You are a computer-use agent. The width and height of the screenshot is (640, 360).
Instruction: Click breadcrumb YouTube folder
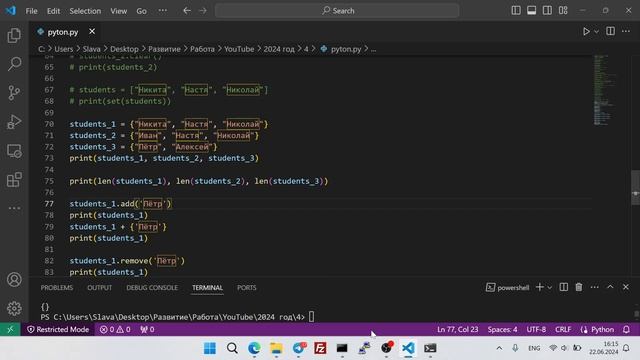point(239,49)
